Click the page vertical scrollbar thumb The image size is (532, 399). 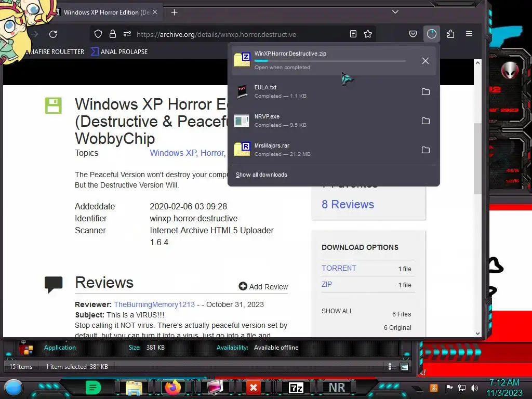(x=477, y=158)
